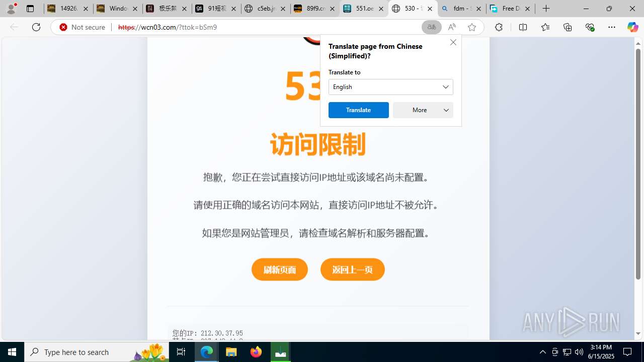Show hidden system tray icons
This screenshot has height=362, width=644.
click(x=542, y=352)
